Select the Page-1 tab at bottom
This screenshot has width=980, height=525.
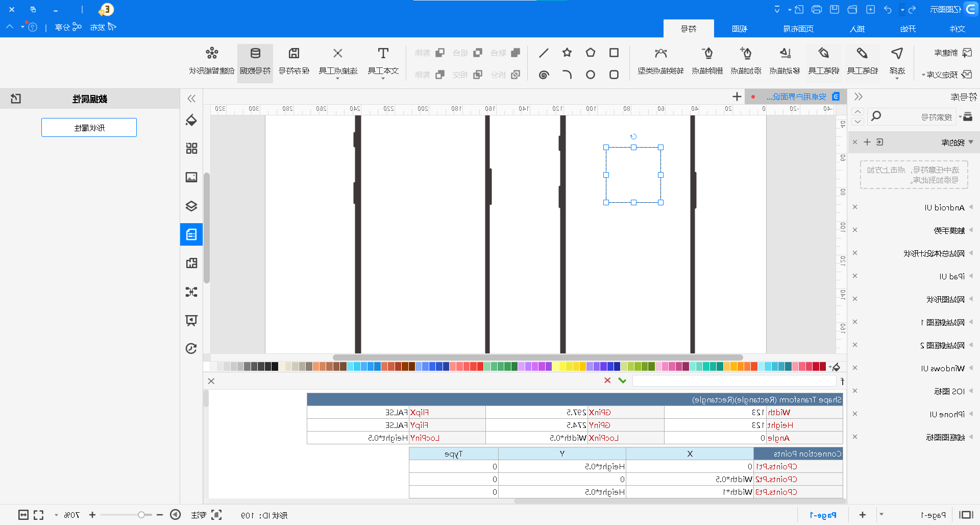coord(823,515)
